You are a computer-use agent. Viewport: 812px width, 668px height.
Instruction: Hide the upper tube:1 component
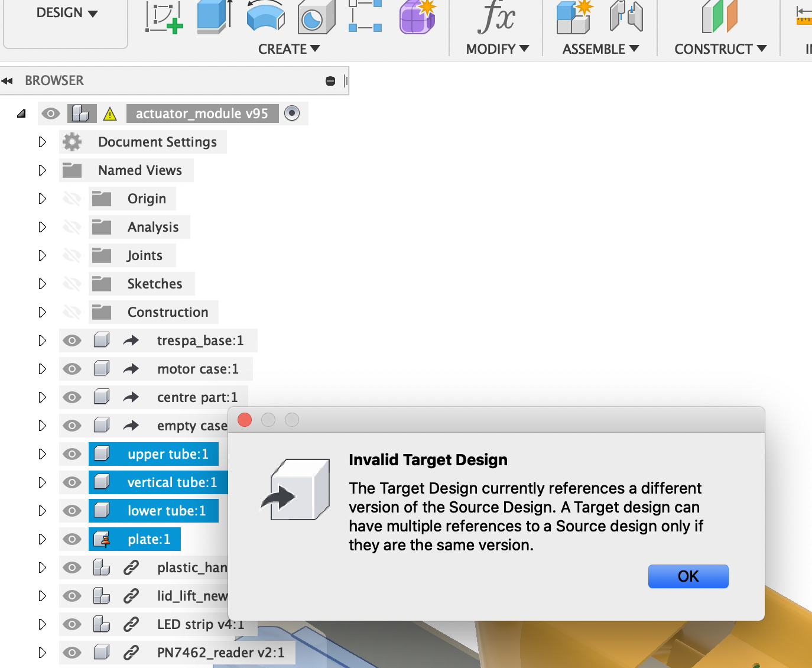coord(72,454)
